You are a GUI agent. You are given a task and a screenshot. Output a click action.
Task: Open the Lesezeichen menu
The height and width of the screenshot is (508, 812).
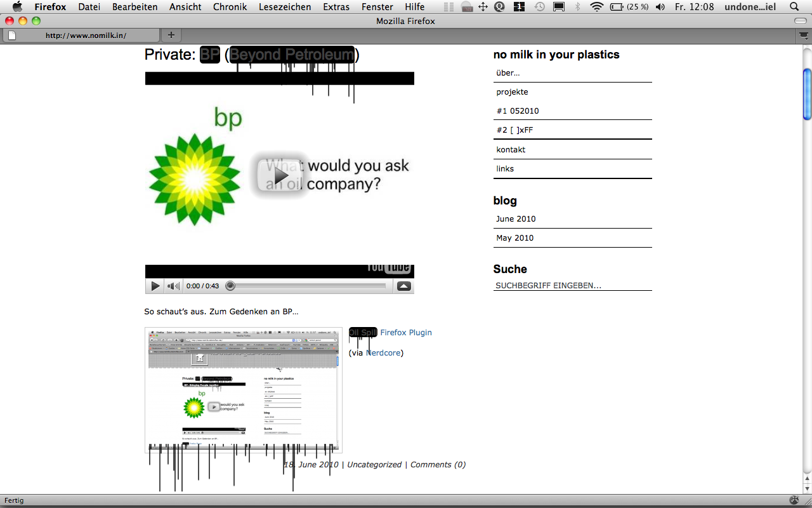click(x=285, y=7)
